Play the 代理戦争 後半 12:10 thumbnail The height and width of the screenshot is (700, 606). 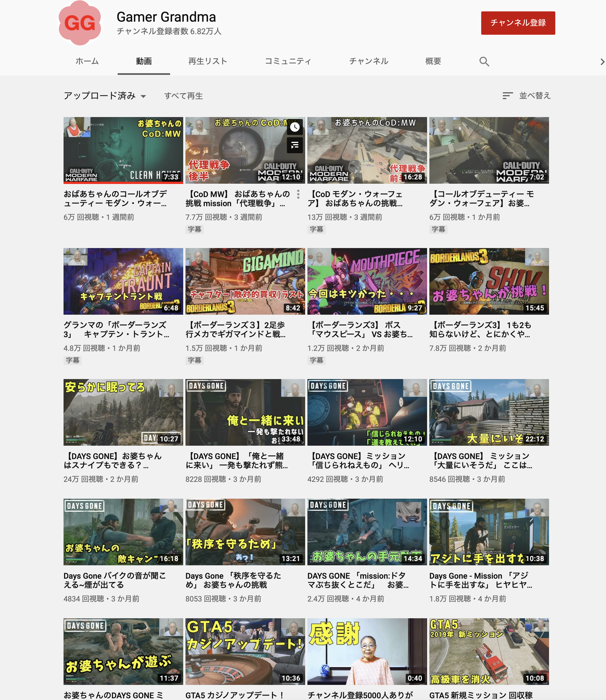click(245, 150)
